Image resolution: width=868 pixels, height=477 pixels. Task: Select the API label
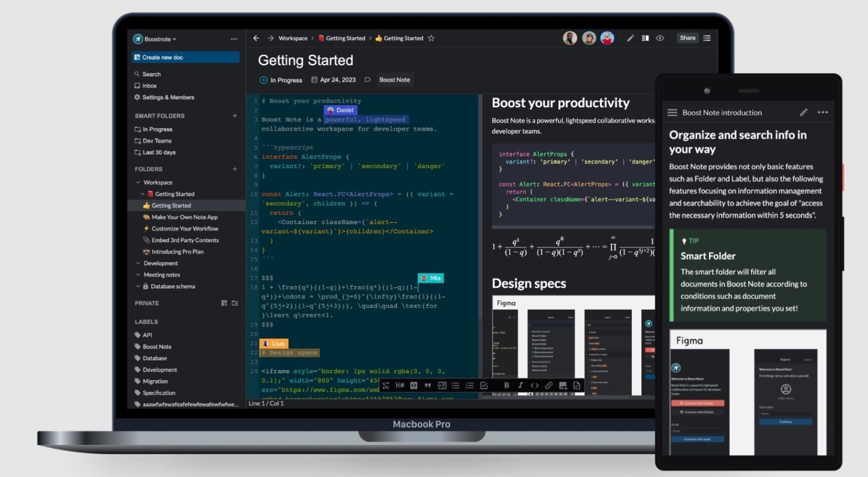(143, 335)
